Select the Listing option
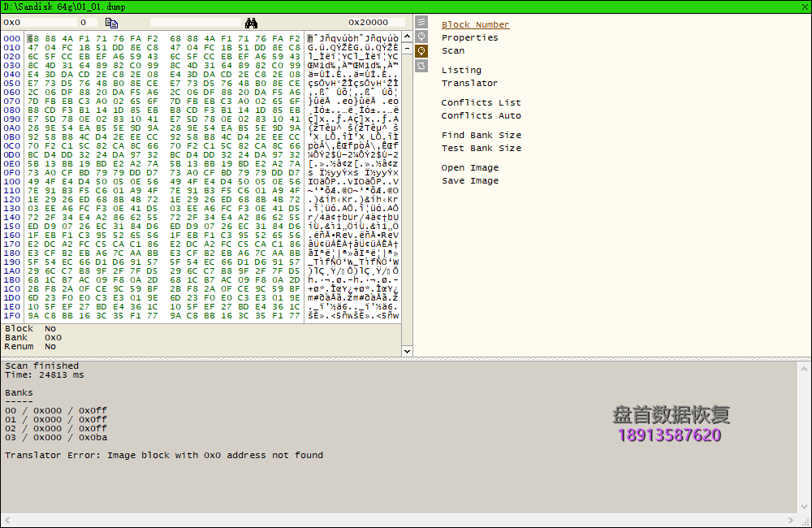Screen dimensions: 812x528 click(461, 70)
